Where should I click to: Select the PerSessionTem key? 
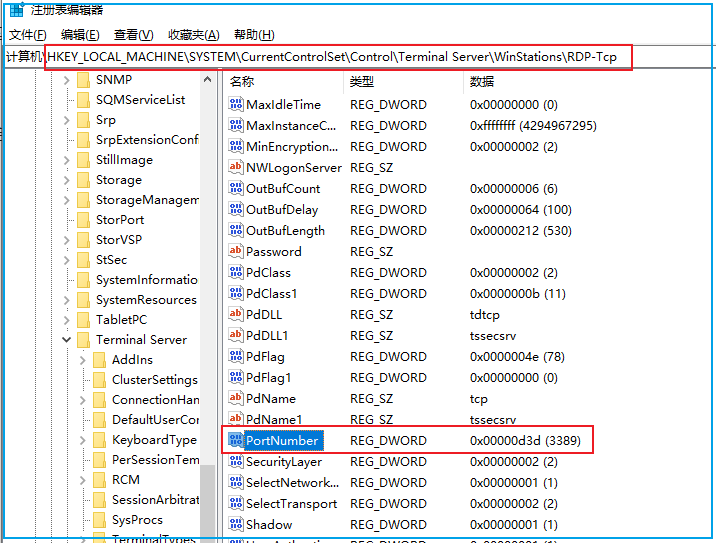(x=155, y=460)
